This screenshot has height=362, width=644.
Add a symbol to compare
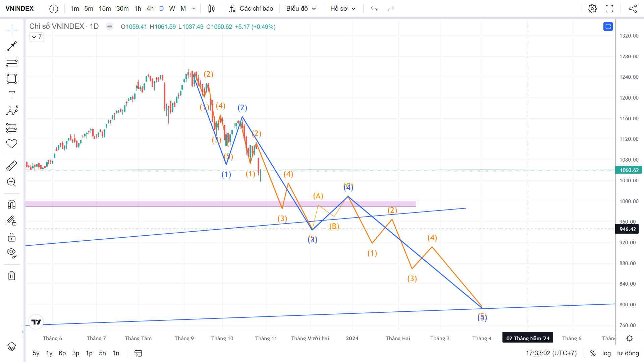pyautogui.click(x=54, y=9)
